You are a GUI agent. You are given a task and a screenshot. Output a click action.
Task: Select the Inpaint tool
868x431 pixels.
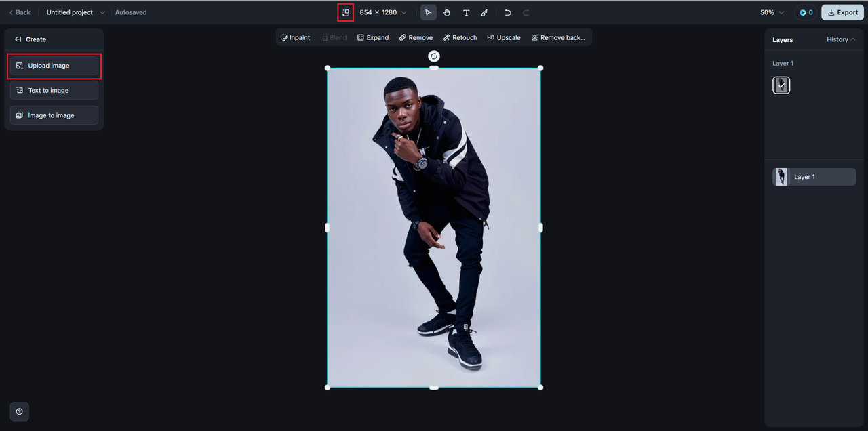point(295,37)
